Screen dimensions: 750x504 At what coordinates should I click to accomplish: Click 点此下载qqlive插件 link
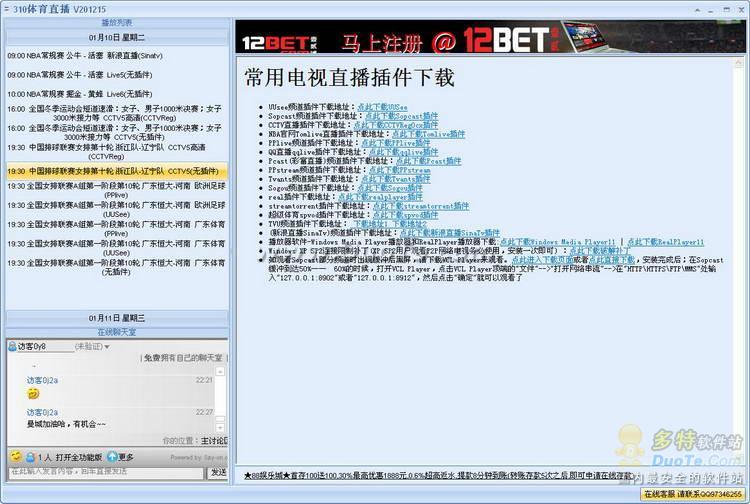click(403, 152)
